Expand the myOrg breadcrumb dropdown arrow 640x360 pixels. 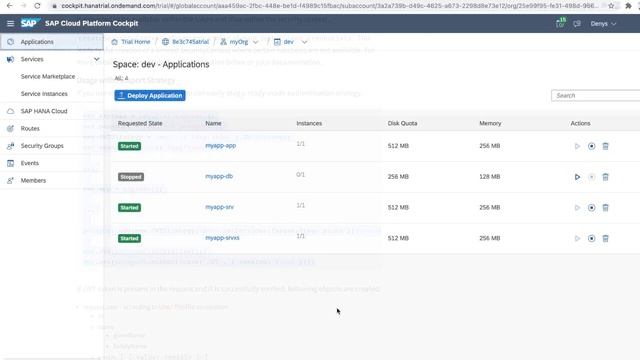pos(256,42)
